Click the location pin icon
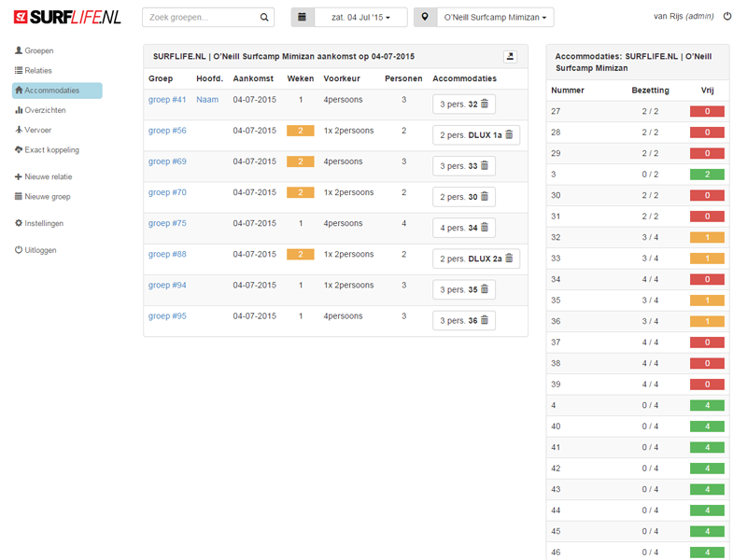Screen dimensions: 747x560 [x=425, y=17]
